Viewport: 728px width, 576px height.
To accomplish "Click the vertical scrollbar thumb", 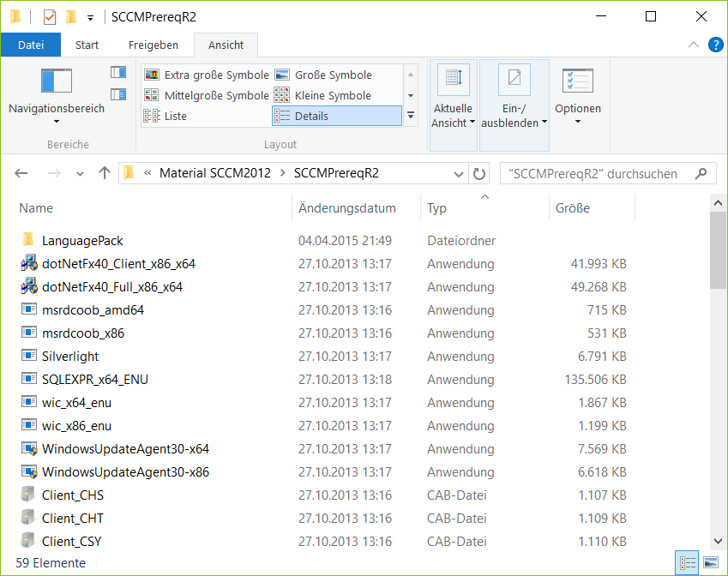I will [x=718, y=250].
